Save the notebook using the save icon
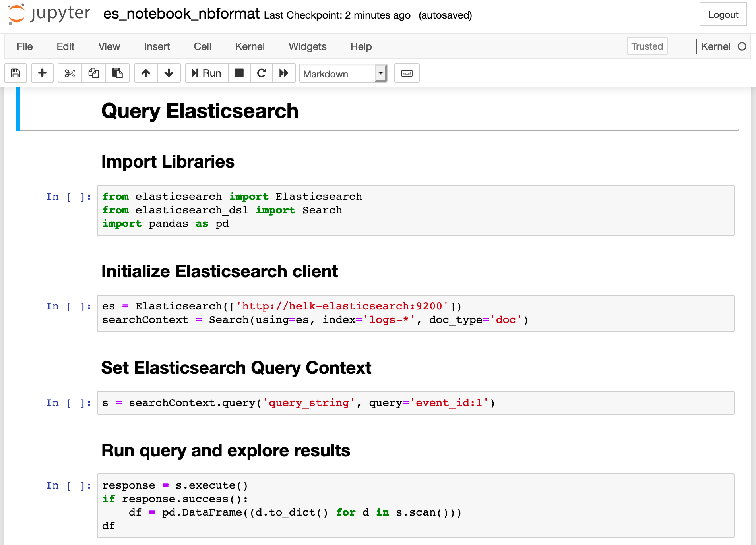756x545 pixels. [x=16, y=73]
